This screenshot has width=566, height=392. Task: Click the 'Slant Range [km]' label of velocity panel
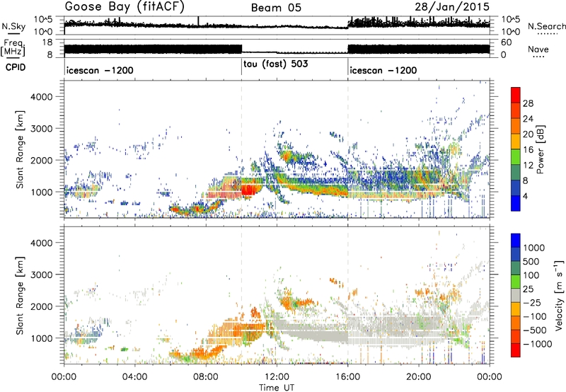click(20, 296)
